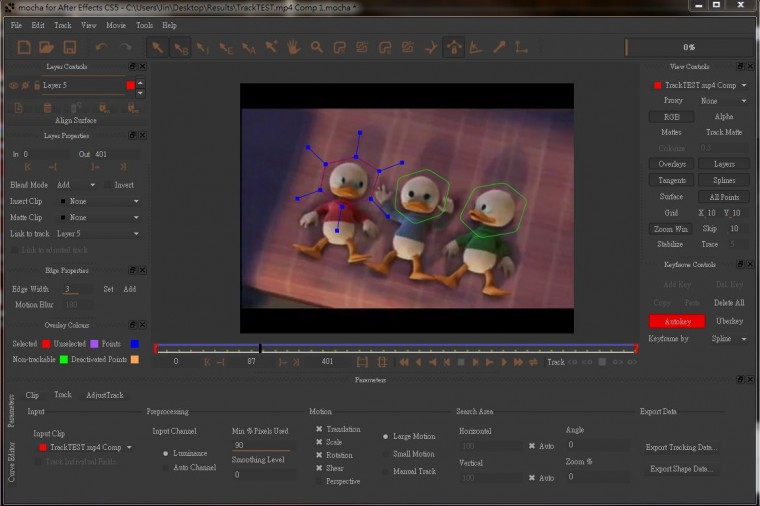Select the Zoom magnifier tool
760x506 pixels.
[316, 47]
